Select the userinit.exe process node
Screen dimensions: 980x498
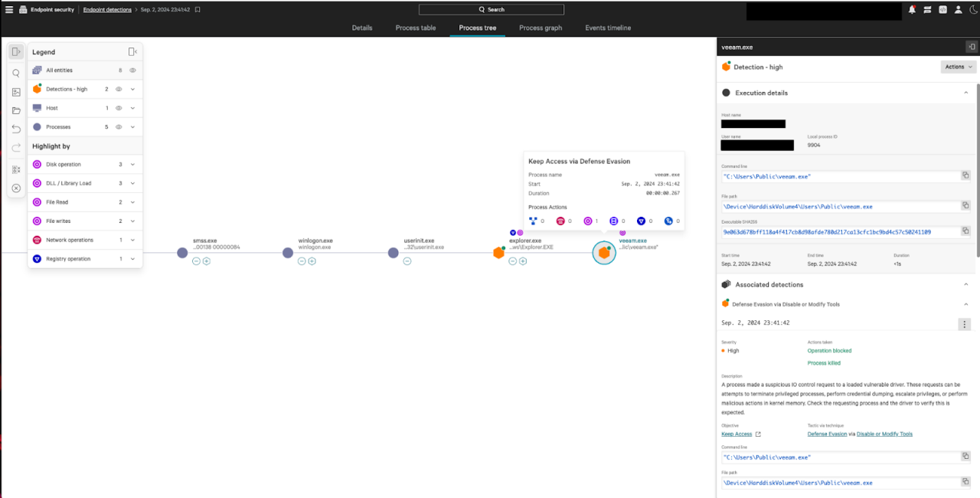[x=394, y=253]
